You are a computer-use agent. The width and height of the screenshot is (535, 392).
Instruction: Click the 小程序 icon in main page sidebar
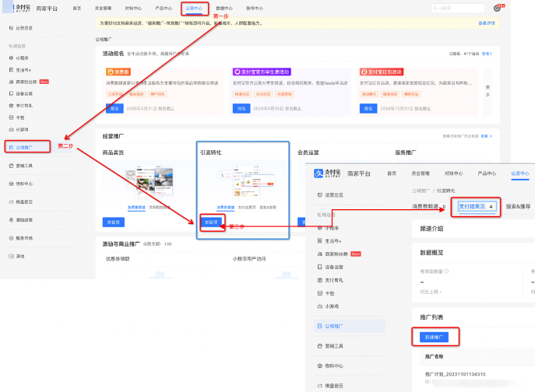click(x=11, y=58)
